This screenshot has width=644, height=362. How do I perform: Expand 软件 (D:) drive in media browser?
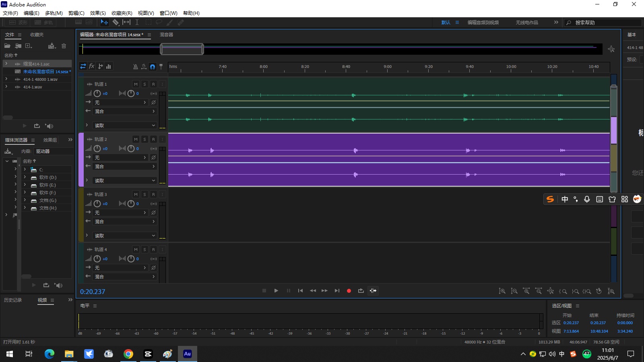[x=25, y=177]
